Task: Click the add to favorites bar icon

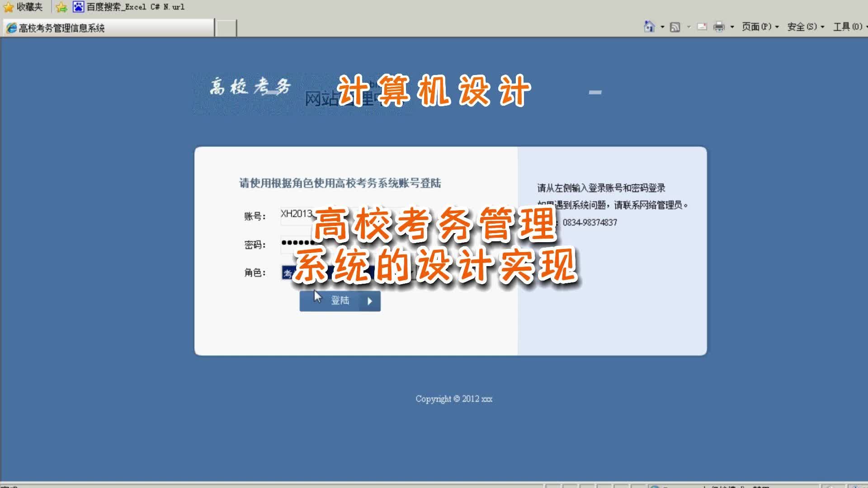Action: [x=61, y=7]
